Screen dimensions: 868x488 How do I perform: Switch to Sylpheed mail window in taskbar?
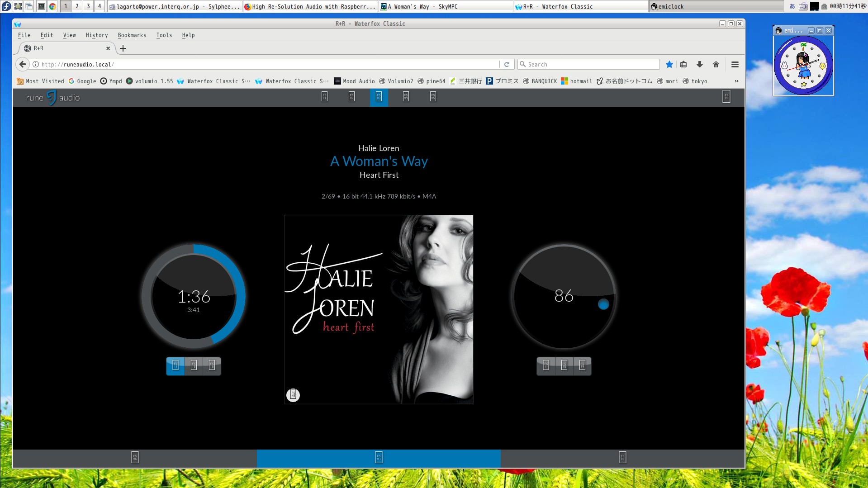[x=174, y=6]
